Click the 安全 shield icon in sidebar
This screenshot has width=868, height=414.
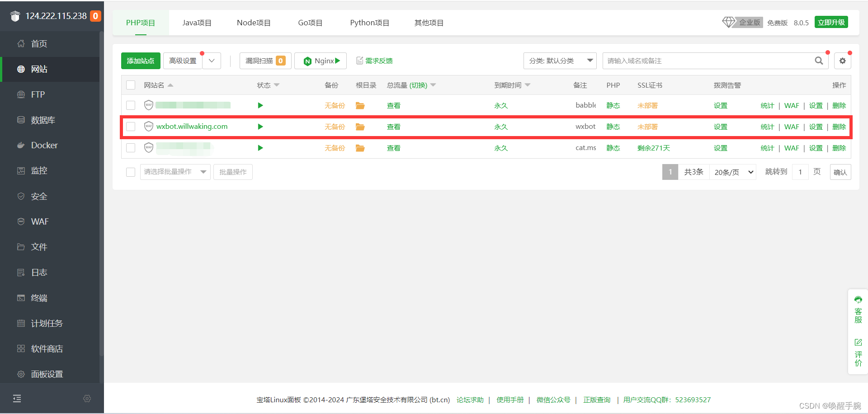pyautogui.click(x=21, y=196)
